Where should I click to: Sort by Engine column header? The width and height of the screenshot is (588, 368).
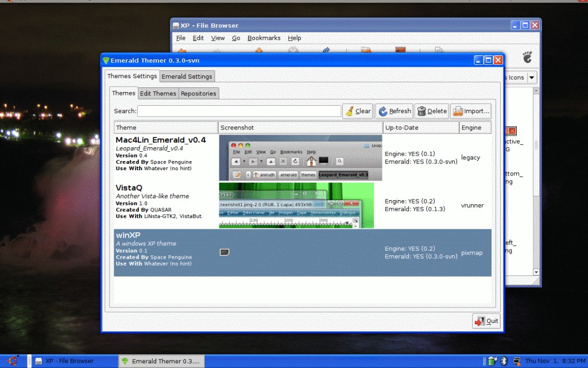coord(475,128)
